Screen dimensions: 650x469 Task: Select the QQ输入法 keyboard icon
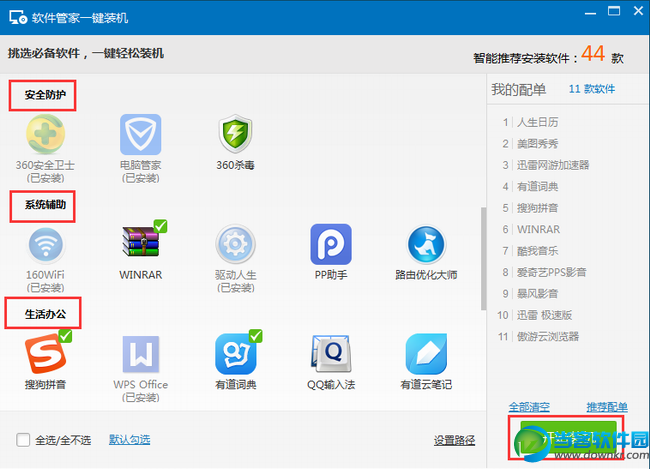[x=331, y=354]
